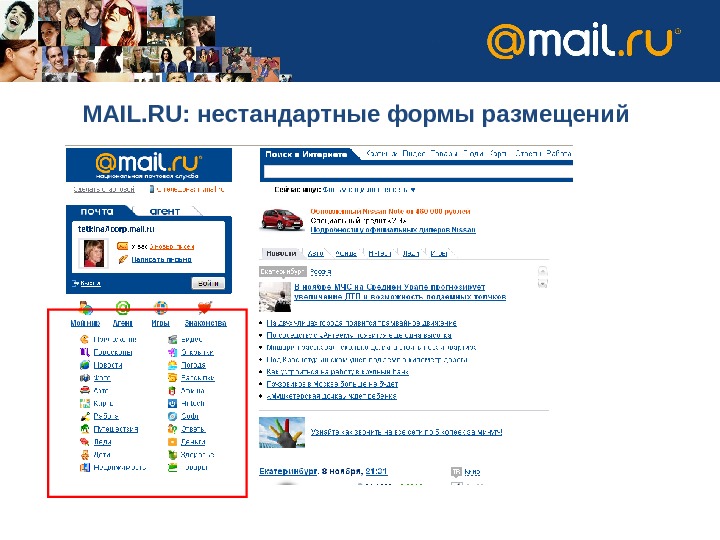Open the Путешествия text link
The image size is (720, 540).
[116, 429]
